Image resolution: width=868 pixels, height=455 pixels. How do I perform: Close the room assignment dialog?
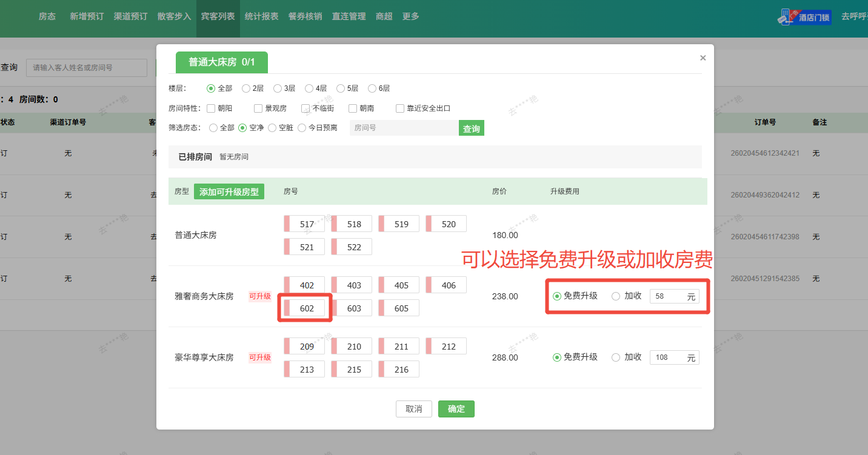click(x=703, y=58)
